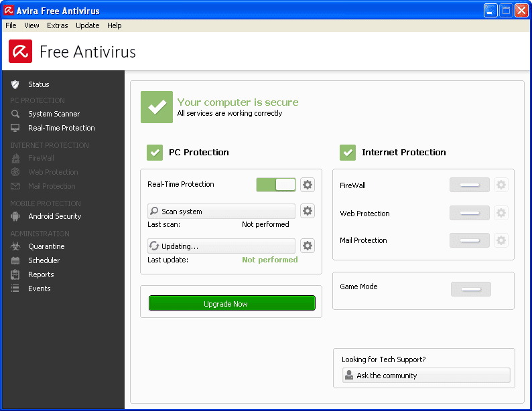Toggle Real-Time Protection switch off
Viewport: 532px width, 411px height.
276,185
